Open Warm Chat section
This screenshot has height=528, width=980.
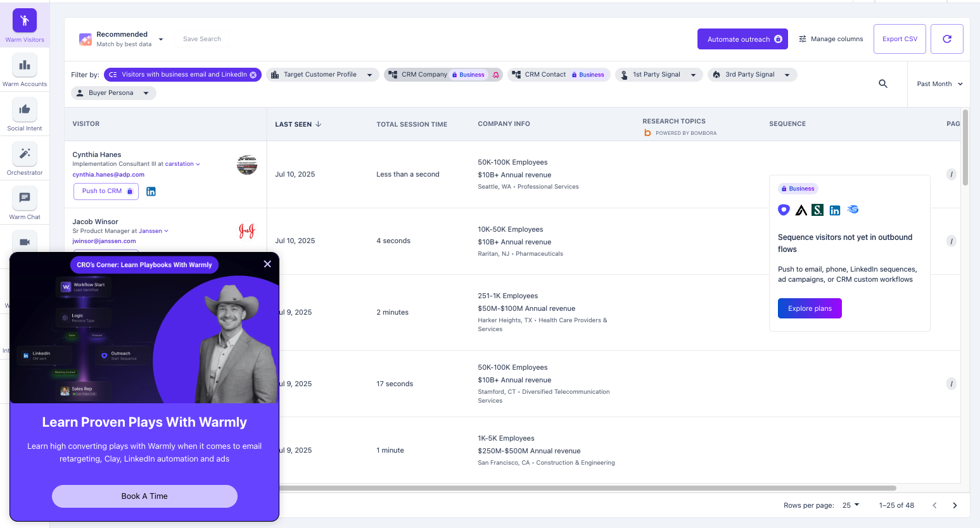tap(25, 203)
